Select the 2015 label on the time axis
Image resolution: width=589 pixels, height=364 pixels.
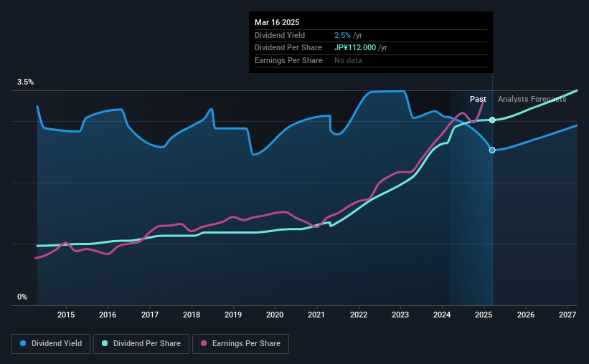66,315
